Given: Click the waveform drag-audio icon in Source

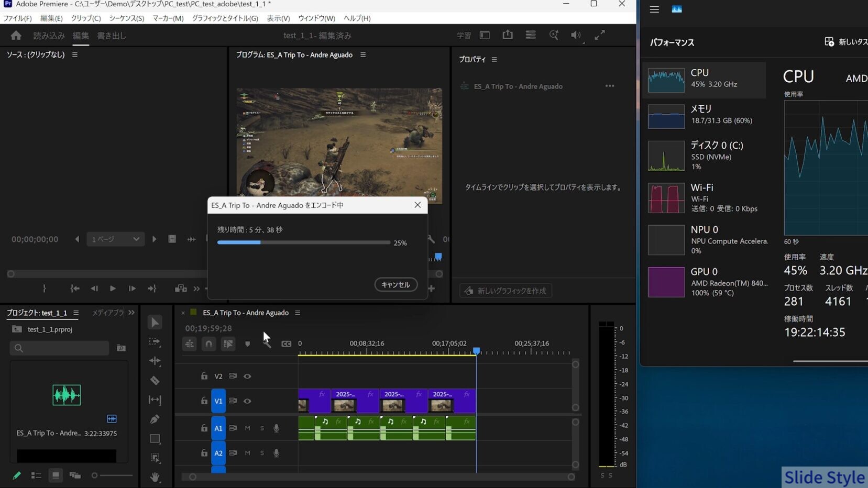Looking at the screenshot, I should [191, 239].
